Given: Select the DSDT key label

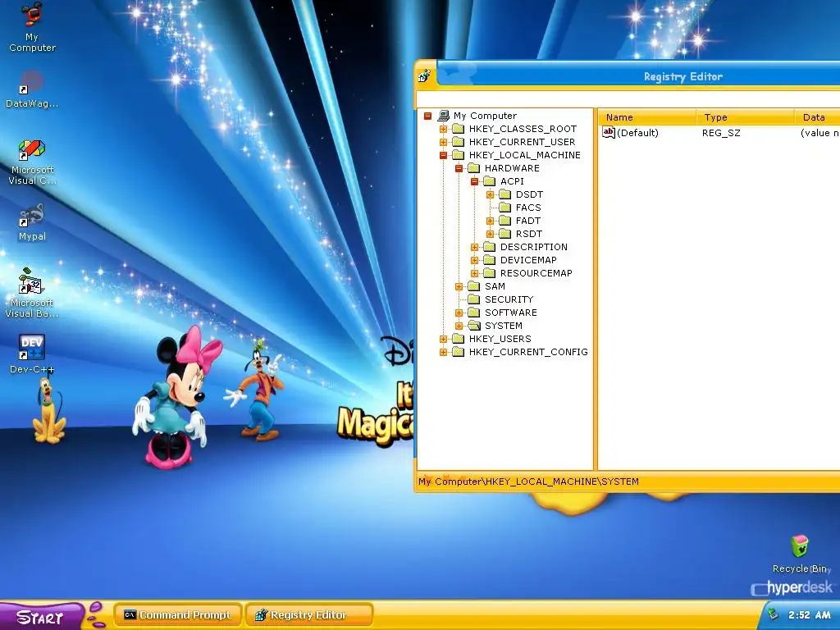Looking at the screenshot, I should (x=529, y=194).
